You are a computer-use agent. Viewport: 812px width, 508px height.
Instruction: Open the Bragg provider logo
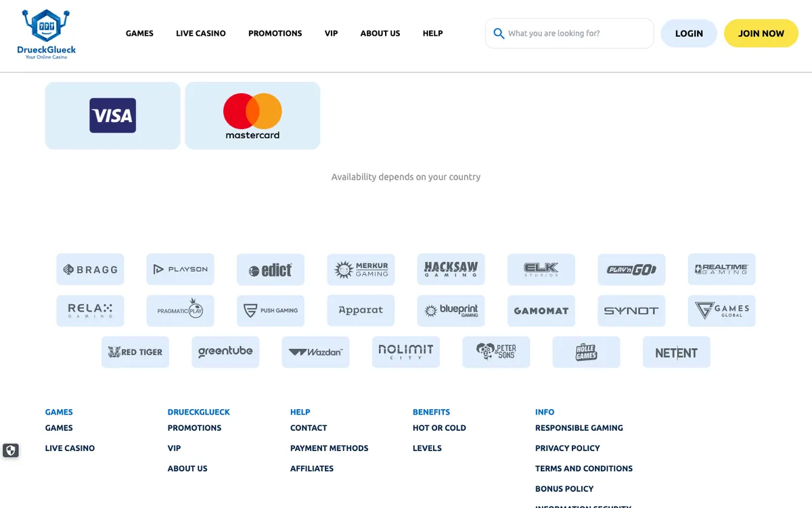tap(90, 270)
